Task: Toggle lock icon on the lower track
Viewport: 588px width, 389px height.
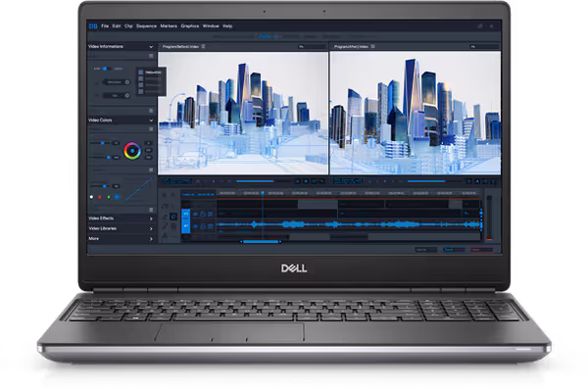Action: [x=203, y=225]
